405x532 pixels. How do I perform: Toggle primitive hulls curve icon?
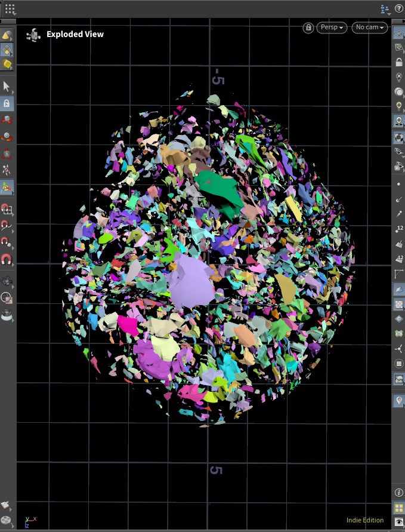coord(399,274)
